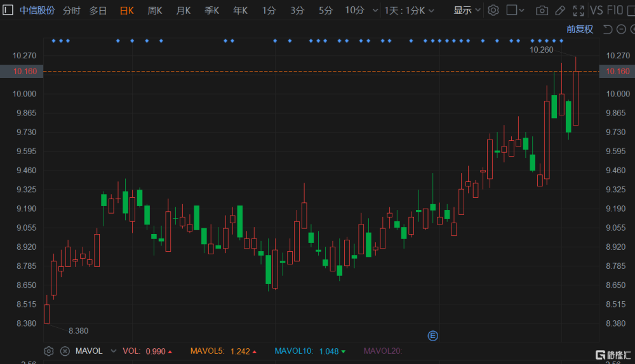Take a chart screenshot with camera icon

click(542, 10)
